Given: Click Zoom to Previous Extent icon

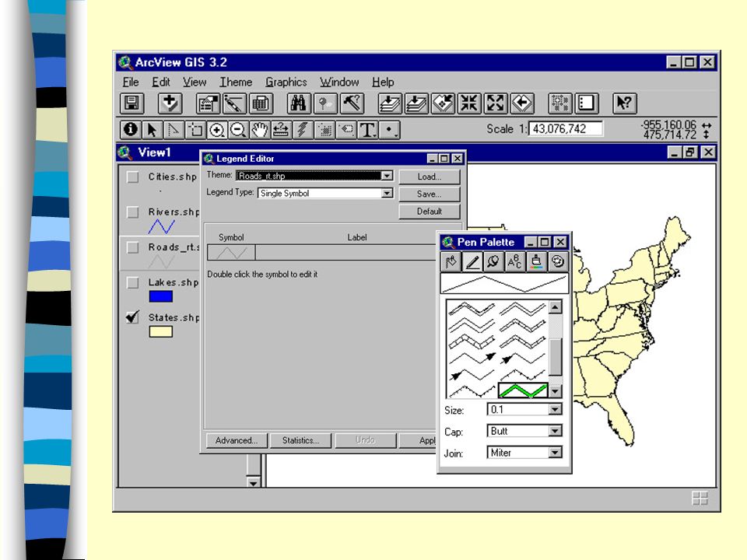Looking at the screenshot, I should click(523, 103).
